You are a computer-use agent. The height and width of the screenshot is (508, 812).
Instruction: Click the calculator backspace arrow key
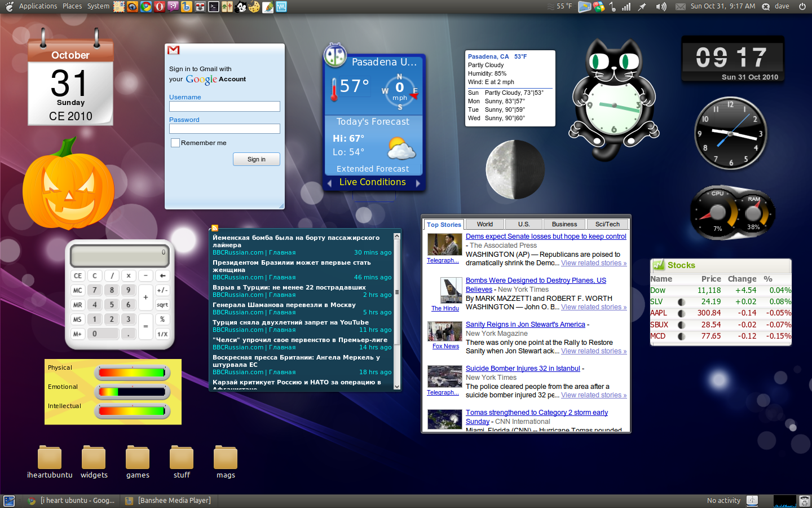162,275
